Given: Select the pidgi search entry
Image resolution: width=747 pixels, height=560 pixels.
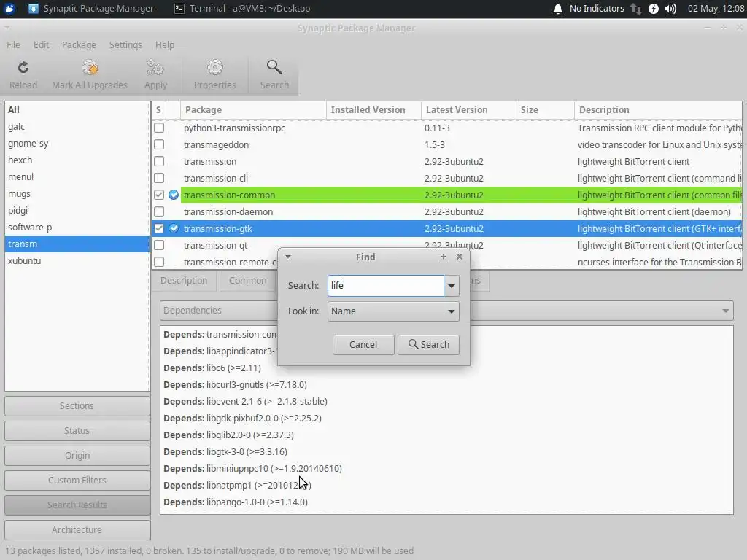Looking at the screenshot, I should point(77,210).
